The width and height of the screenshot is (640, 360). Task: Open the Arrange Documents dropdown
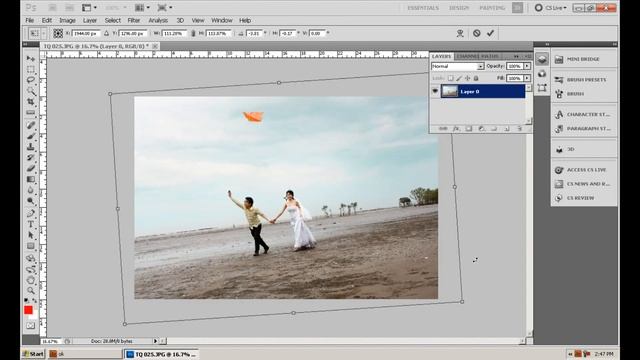pos(142,8)
